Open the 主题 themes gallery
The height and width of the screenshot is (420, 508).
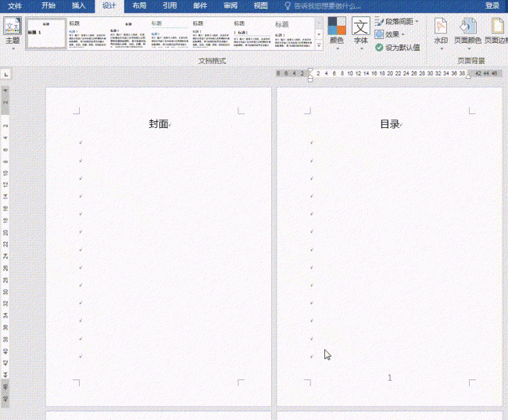tap(13, 34)
